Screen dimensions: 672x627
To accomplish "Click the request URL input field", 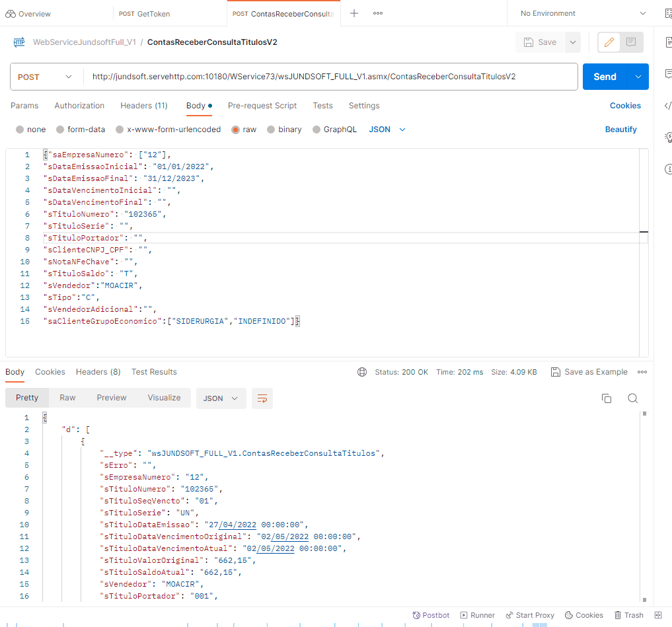I will 330,77.
